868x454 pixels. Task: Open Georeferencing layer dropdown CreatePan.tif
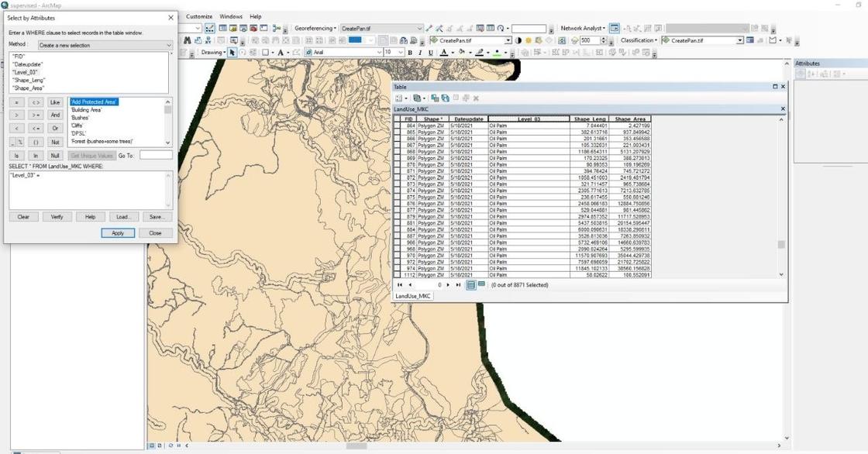tap(381, 28)
